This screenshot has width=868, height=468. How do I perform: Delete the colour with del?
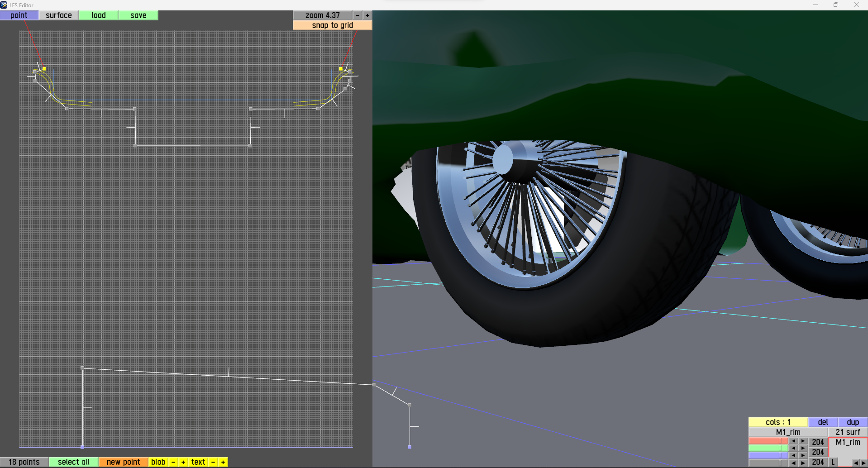click(823, 422)
